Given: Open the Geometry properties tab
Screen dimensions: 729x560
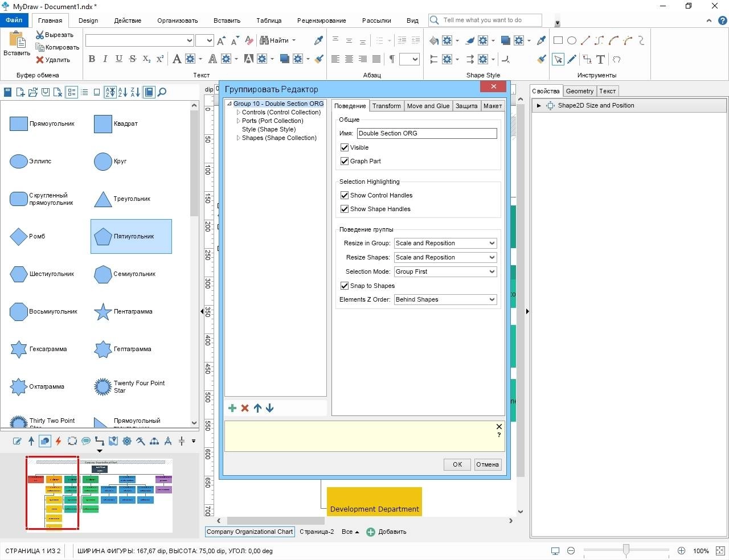Looking at the screenshot, I should coord(580,91).
